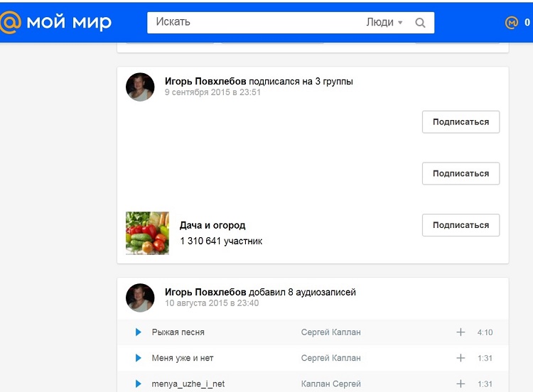
Task: Open artist Сергей Каплан for Рыжая песня
Action: [x=330, y=332]
